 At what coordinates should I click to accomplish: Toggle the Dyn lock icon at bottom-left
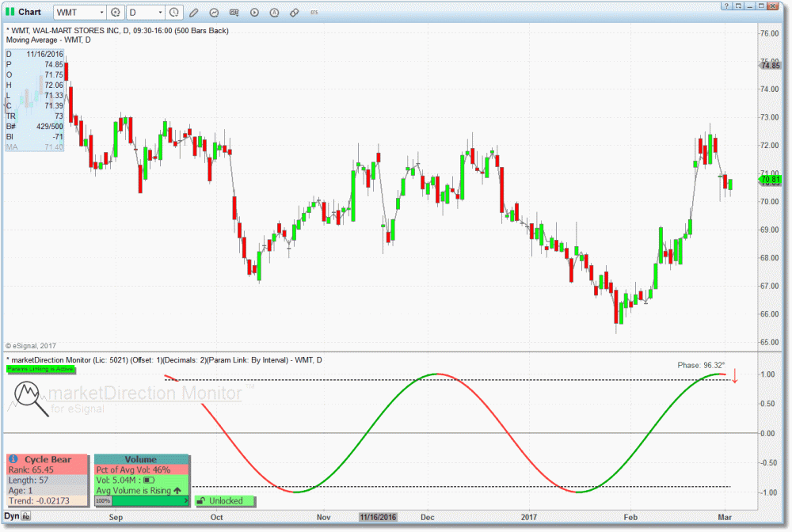pos(26,517)
